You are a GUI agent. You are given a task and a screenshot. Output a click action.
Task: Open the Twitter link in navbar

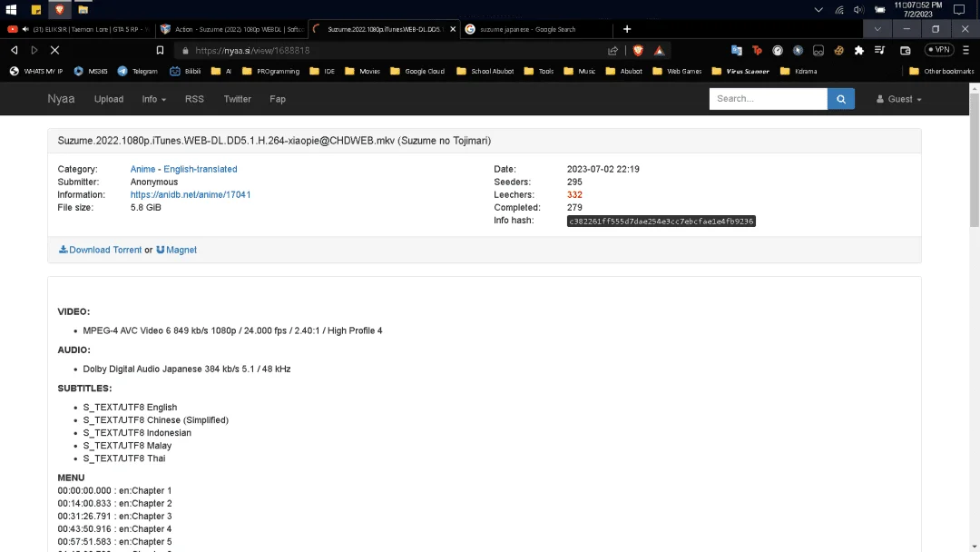coord(237,99)
